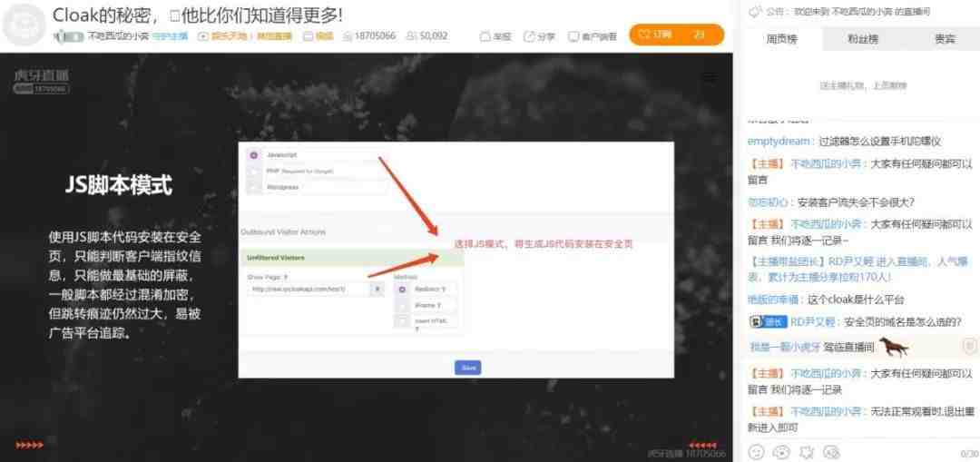980x462 pixels.
Task: Select the iFrame method radio in slide
Action: [x=402, y=305]
